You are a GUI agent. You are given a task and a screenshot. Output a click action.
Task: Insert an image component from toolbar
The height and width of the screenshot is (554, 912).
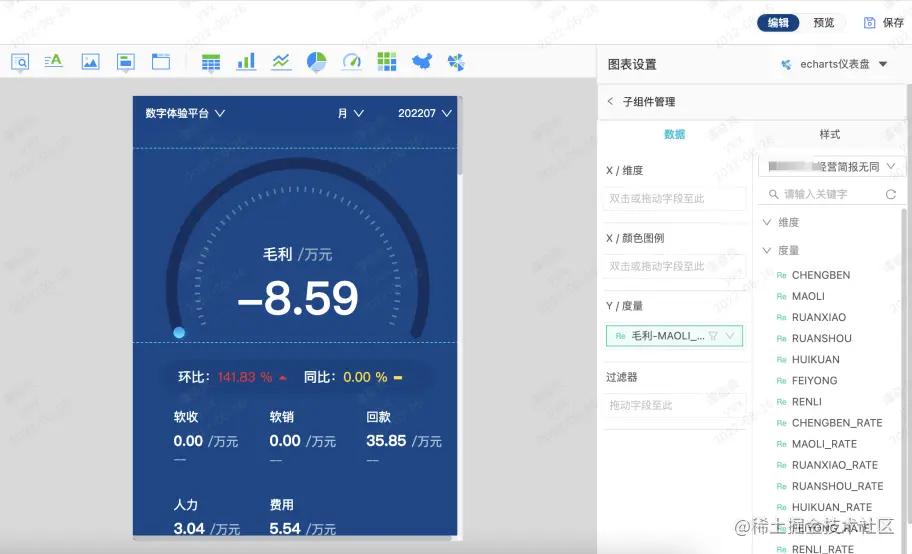(x=90, y=62)
